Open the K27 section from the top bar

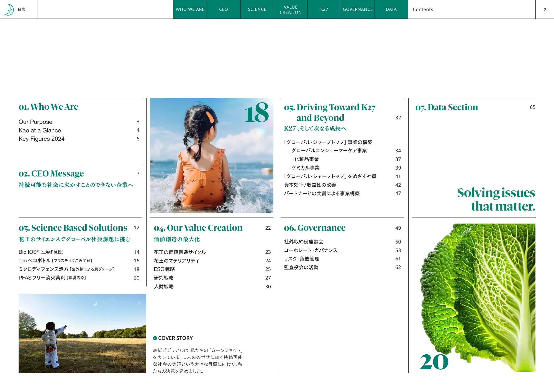click(x=324, y=9)
